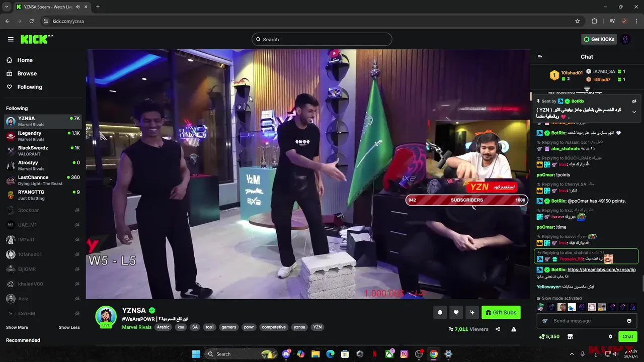Select the top1 tag
Viewport: 644px width, 362px height.
[210, 327]
